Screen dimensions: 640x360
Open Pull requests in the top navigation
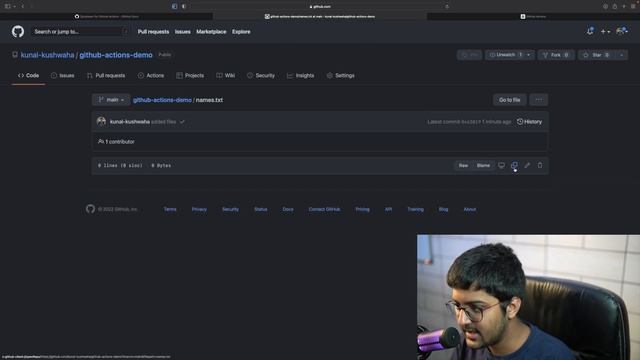tap(153, 31)
